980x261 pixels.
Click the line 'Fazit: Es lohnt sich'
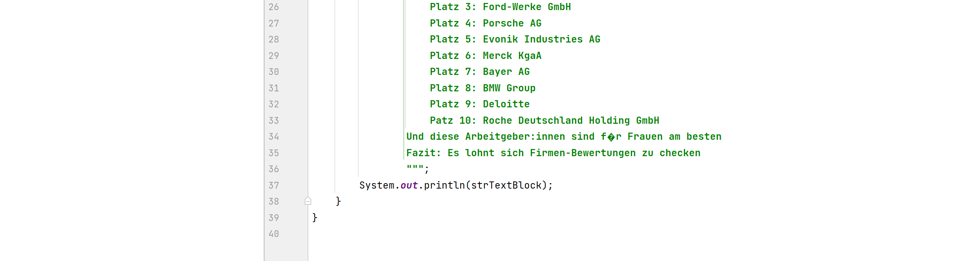pos(553,153)
